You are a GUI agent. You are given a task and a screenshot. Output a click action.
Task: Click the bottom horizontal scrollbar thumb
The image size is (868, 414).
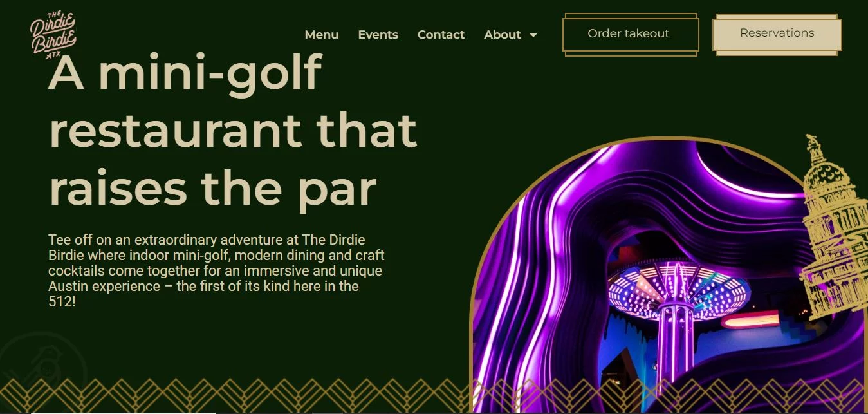[124, 412]
